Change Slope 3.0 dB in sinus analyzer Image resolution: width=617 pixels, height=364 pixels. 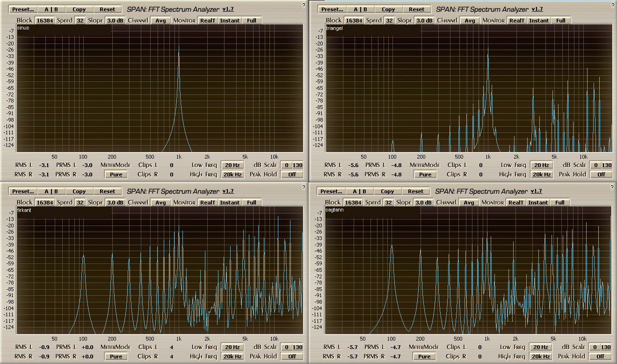pyautogui.click(x=115, y=21)
